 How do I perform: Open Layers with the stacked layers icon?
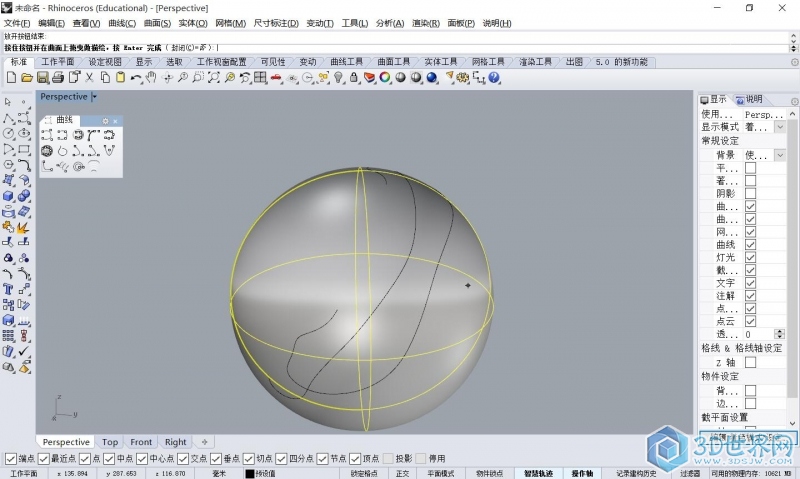[x=369, y=78]
